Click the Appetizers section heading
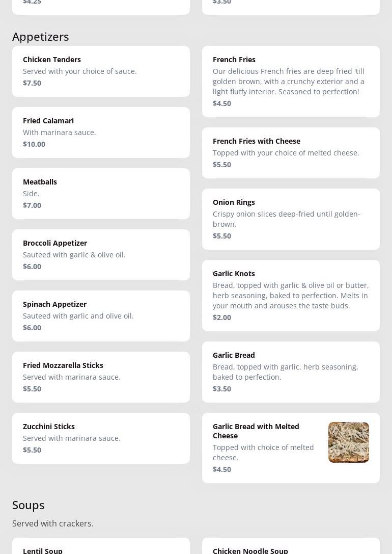The width and height of the screenshot is (392, 554). (x=41, y=37)
